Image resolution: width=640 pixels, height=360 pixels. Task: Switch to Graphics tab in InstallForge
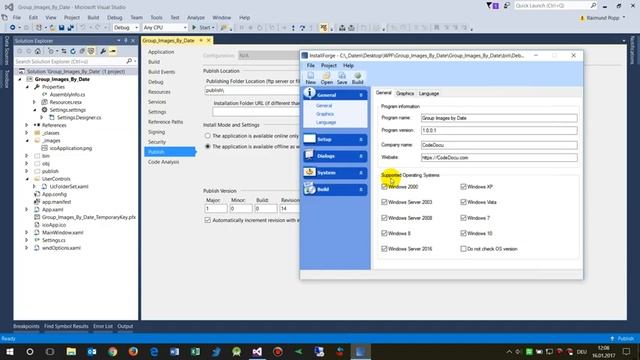[x=405, y=93]
